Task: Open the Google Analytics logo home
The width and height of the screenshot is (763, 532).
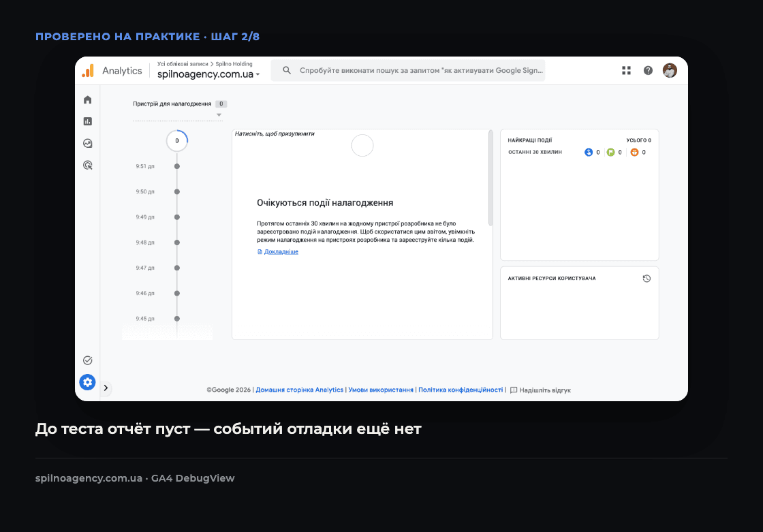Action: click(88, 71)
